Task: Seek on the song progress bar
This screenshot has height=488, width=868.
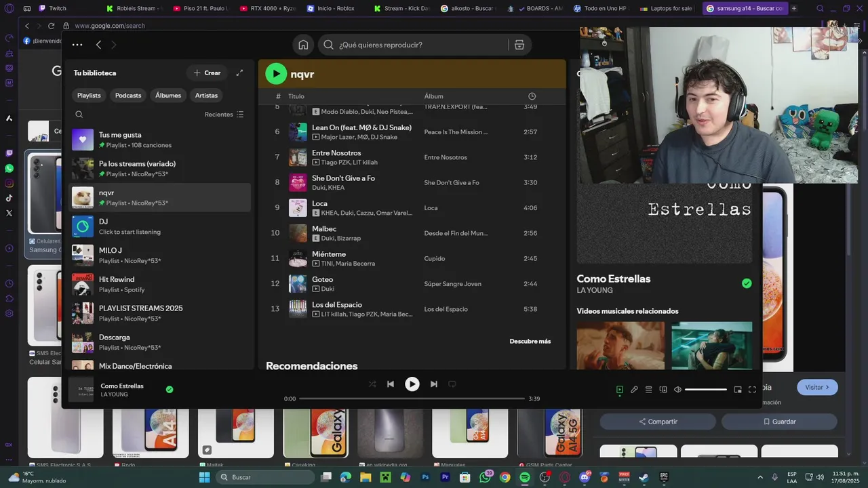Action: click(x=412, y=399)
